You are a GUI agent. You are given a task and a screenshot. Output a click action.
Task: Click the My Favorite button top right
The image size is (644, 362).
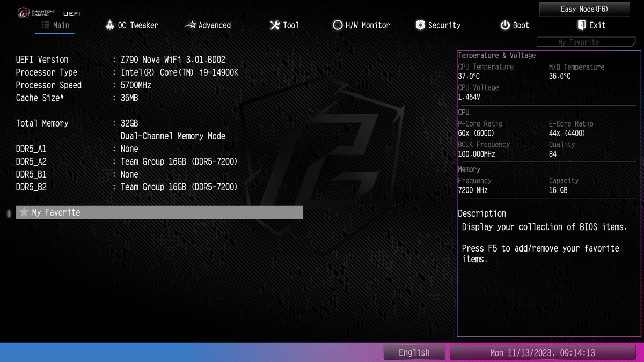coord(586,42)
